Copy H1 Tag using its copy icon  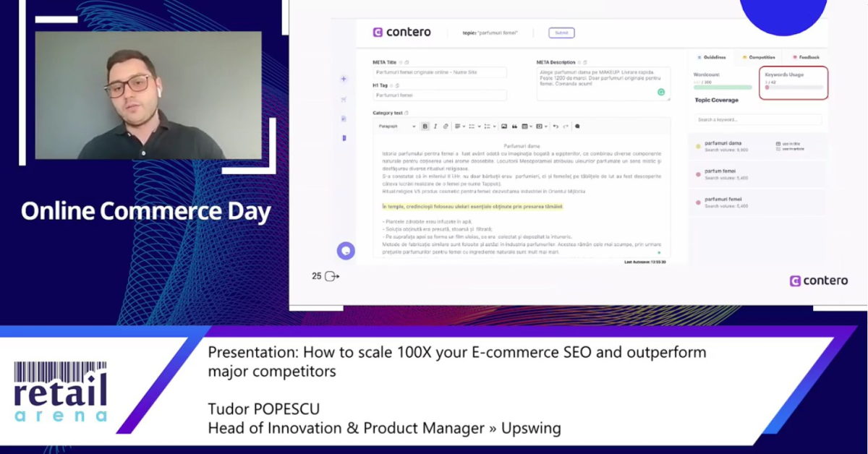pyautogui.click(x=397, y=86)
